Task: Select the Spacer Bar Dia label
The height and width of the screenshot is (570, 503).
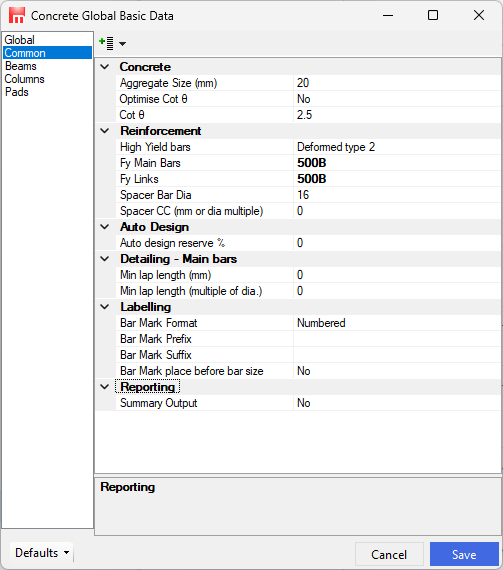Action: pyautogui.click(x=156, y=195)
